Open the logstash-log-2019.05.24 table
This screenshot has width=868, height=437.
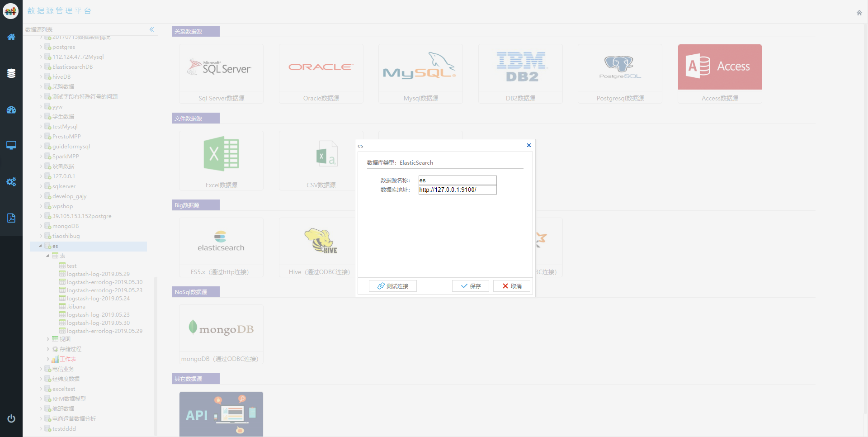tap(98, 299)
